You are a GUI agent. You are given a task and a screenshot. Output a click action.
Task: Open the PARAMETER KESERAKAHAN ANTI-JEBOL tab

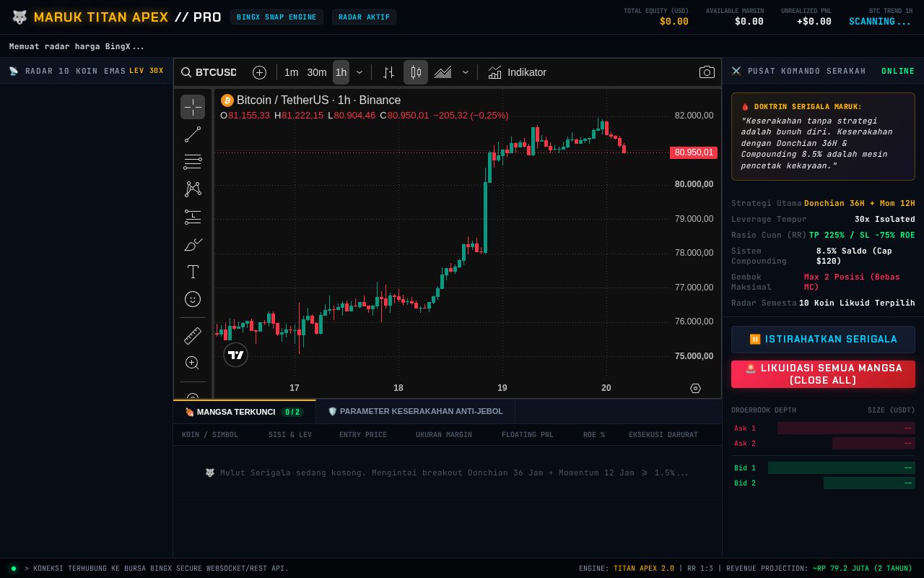point(415,412)
